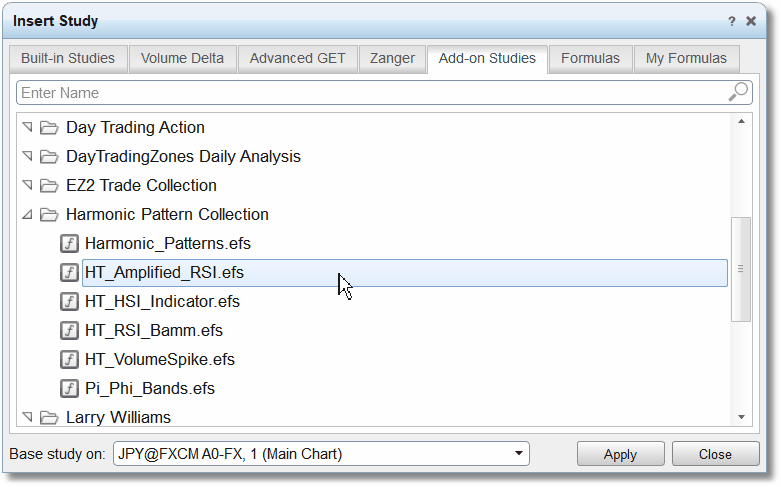Click the scroll down arrow of list
Screen dimensions: 781x487
(741, 417)
